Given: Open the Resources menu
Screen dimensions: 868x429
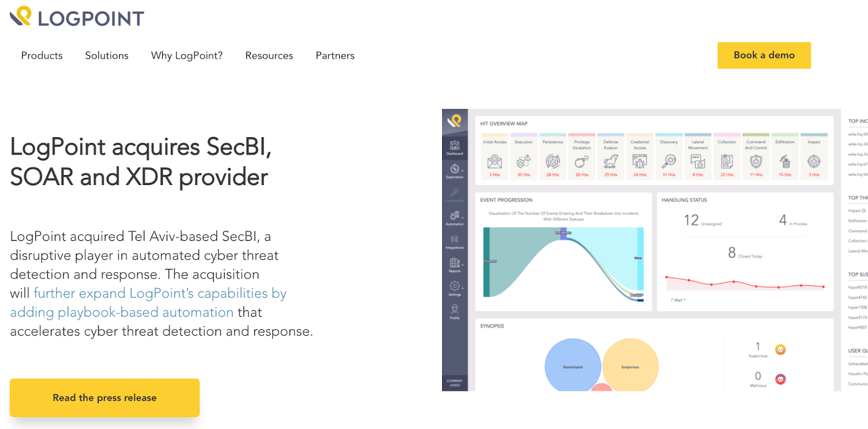Looking at the screenshot, I should 269,55.
